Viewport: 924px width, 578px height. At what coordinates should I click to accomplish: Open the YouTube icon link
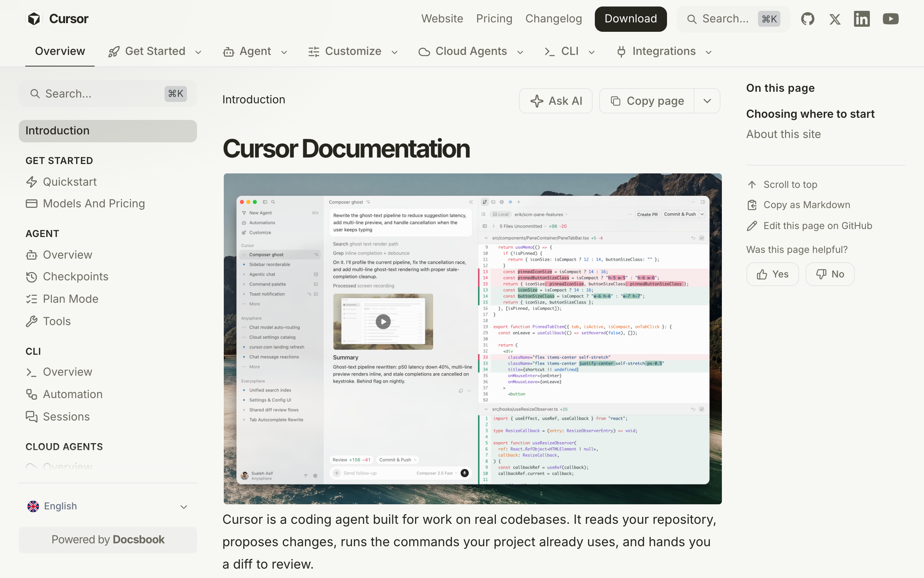[x=890, y=19]
